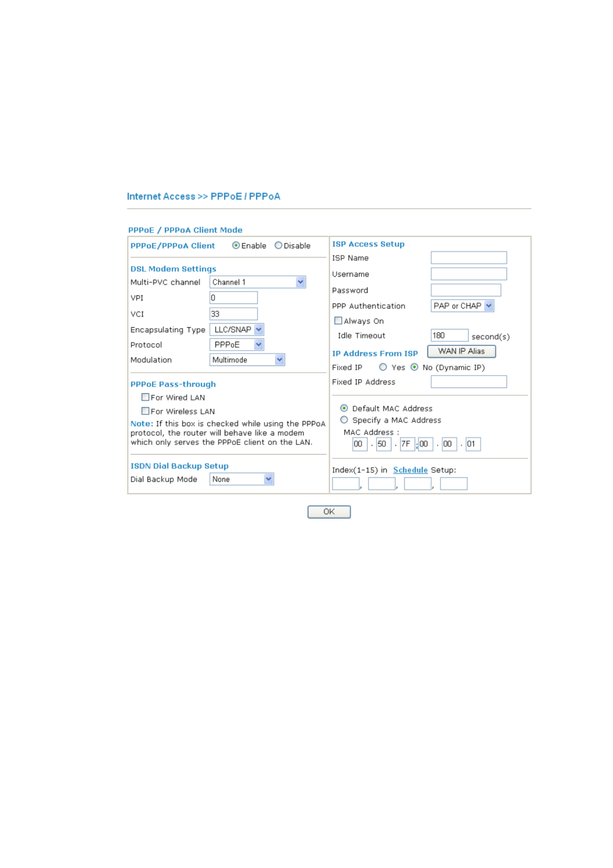Select Specify a MAC Address radio button
Screen dimensions: 613x868
point(344,420)
